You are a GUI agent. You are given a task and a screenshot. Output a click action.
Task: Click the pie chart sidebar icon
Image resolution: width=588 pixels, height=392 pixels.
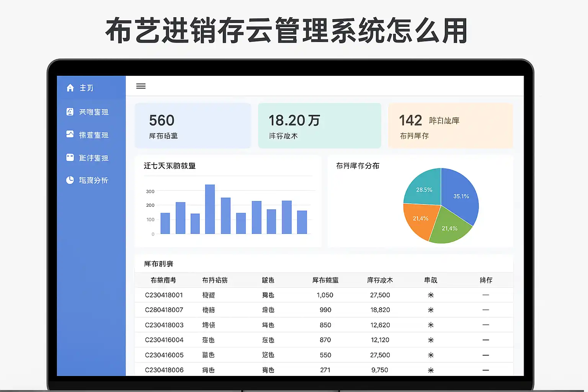point(70,180)
